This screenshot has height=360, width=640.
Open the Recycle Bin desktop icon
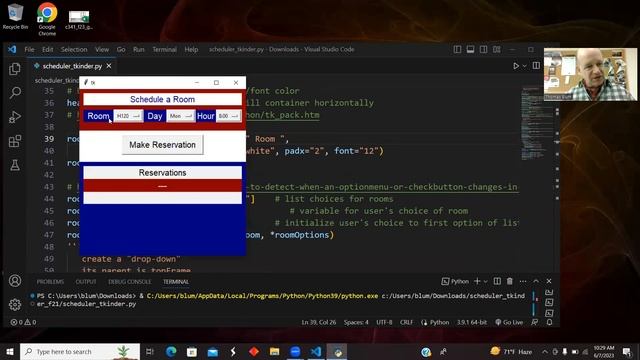pos(16,17)
